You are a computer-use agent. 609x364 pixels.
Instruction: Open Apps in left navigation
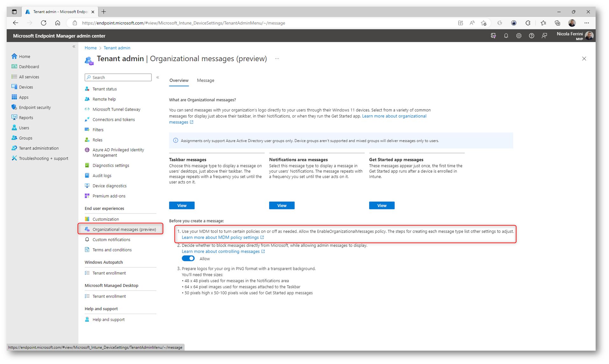click(x=20, y=97)
